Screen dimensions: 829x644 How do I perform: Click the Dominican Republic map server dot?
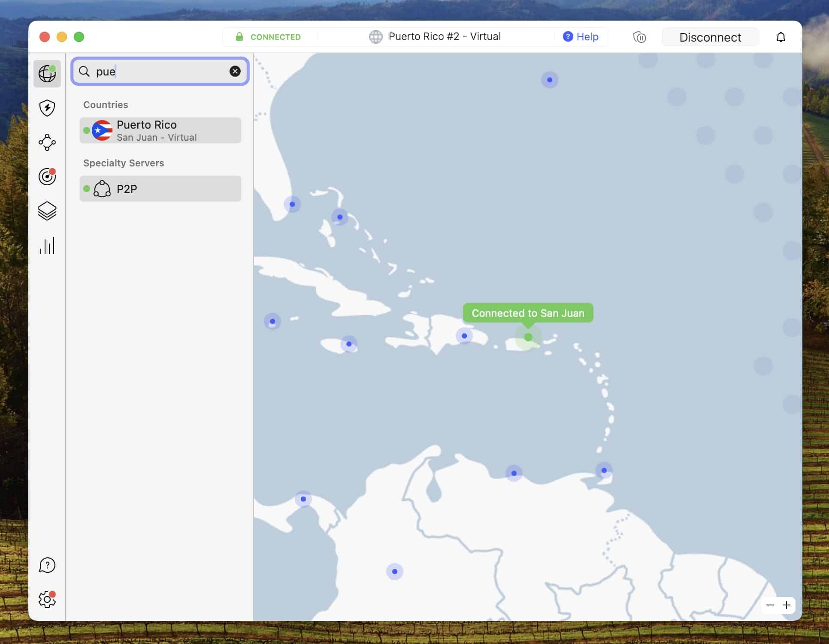point(464,336)
